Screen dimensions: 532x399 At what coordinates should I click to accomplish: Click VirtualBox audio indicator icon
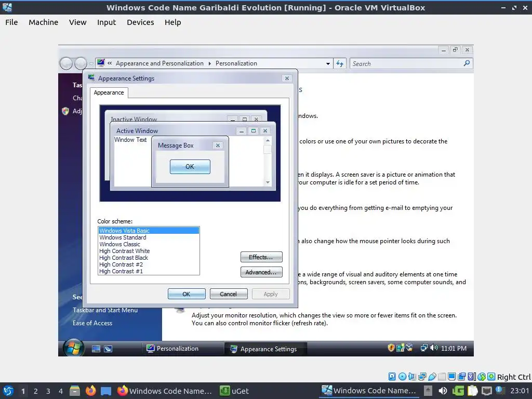coord(412,376)
